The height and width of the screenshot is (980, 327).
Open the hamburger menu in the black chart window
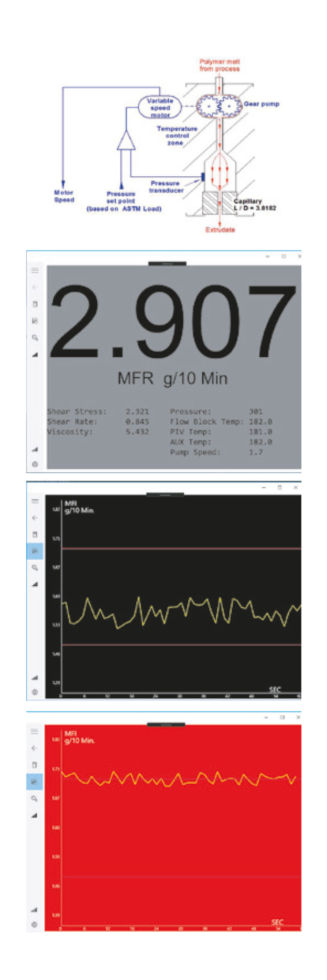tap(35, 501)
